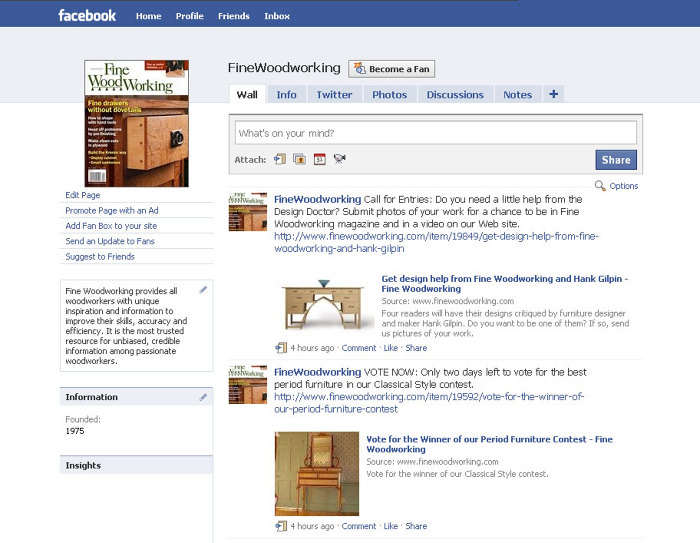
Task: Open FineWoodworking avatar on Call for Entries post
Action: (x=248, y=212)
